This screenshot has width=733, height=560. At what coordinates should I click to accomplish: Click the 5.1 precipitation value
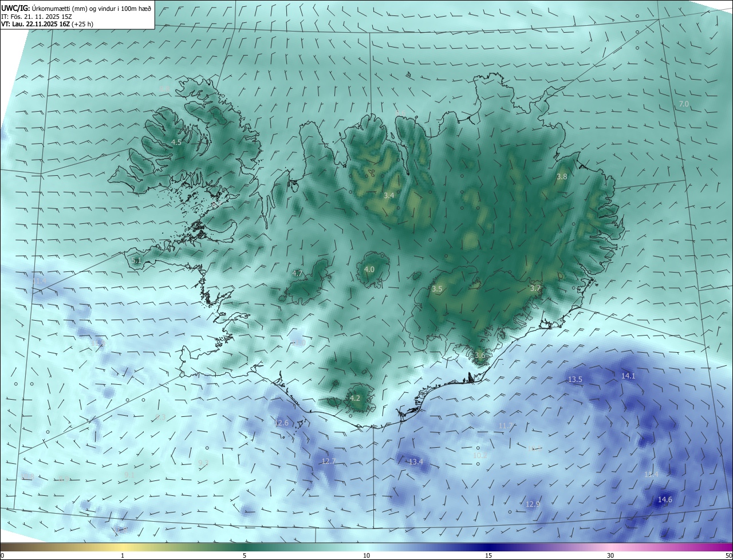click(x=136, y=261)
